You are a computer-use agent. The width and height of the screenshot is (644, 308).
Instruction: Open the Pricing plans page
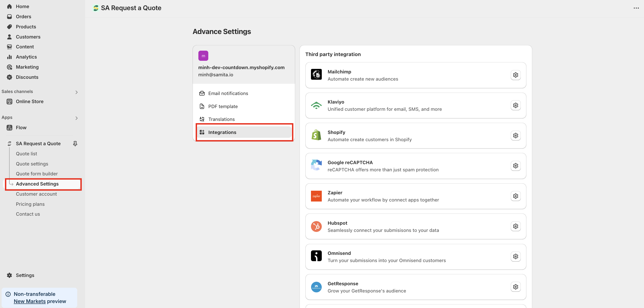coord(30,204)
